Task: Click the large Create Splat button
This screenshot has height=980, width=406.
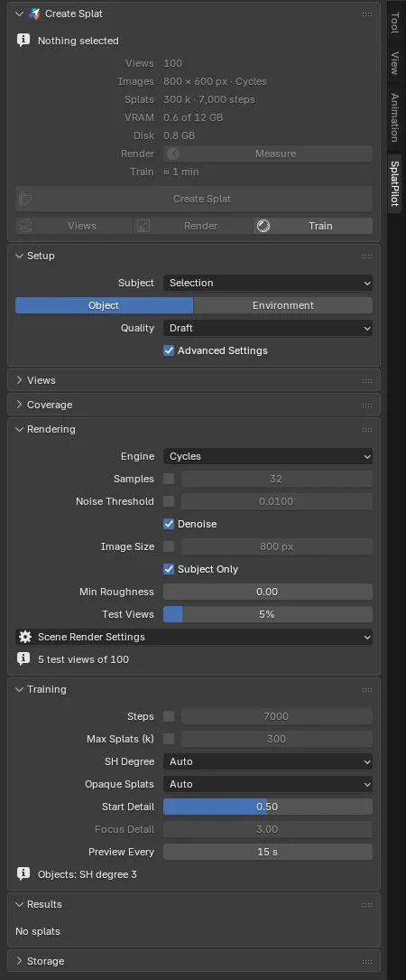Action: click(x=194, y=199)
